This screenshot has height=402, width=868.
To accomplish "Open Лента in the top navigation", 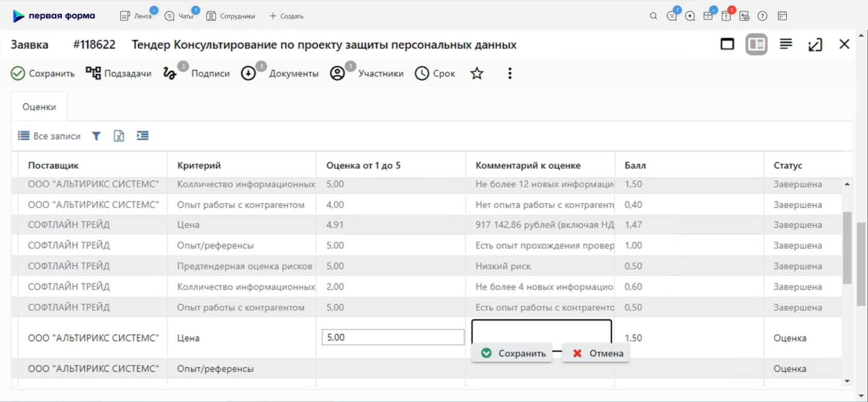I will tap(136, 16).
